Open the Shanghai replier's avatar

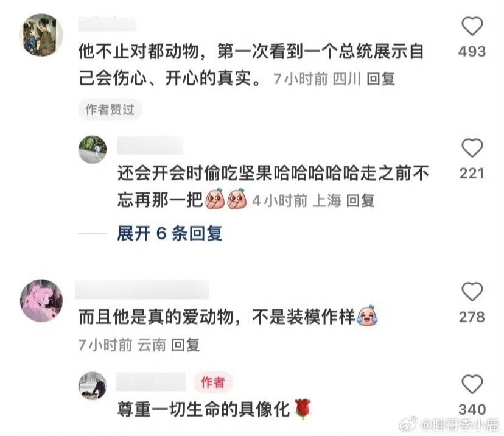pyautogui.click(x=93, y=150)
